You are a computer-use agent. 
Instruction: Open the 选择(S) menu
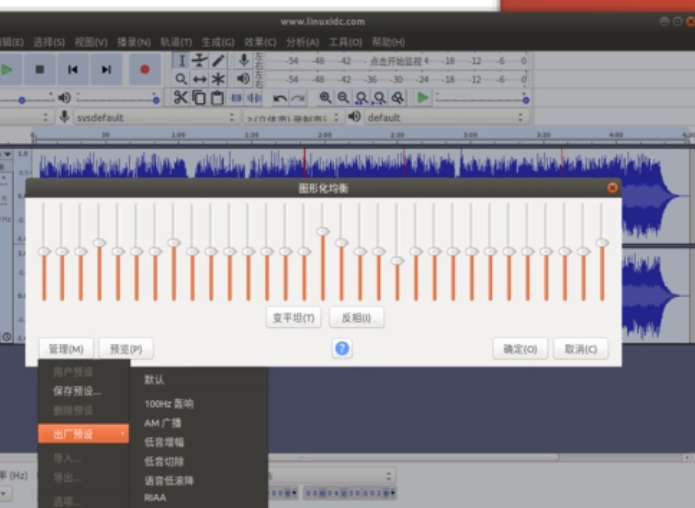point(49,42)
